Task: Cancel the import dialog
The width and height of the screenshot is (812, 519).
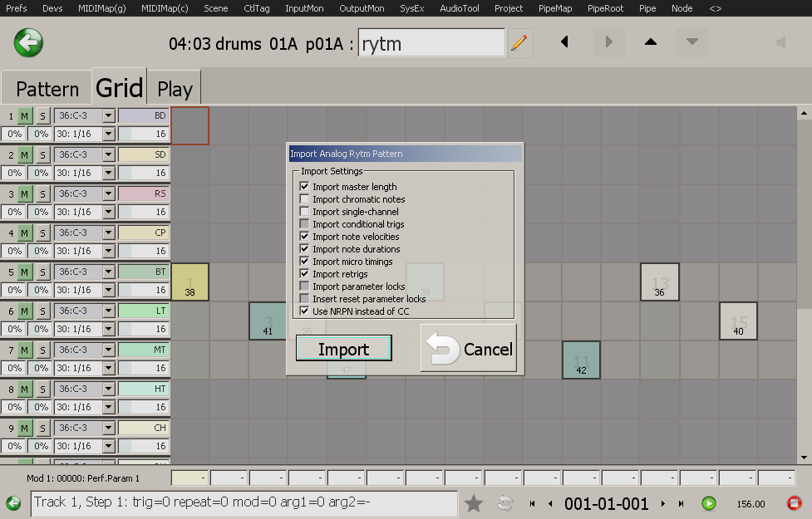Action: pos(470,350)
